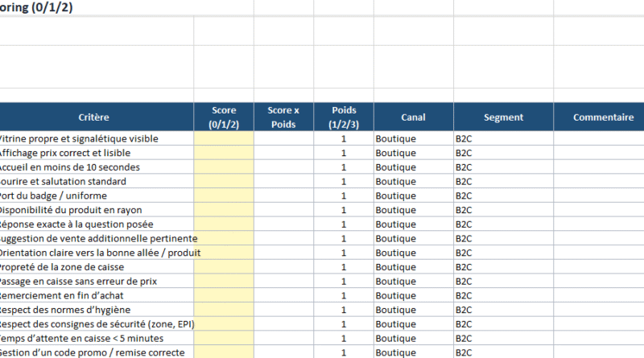Screen dimensions: 644x358
Task: Click the Commentaire column header
Action: pyautogui.click(x=602, y=117)
